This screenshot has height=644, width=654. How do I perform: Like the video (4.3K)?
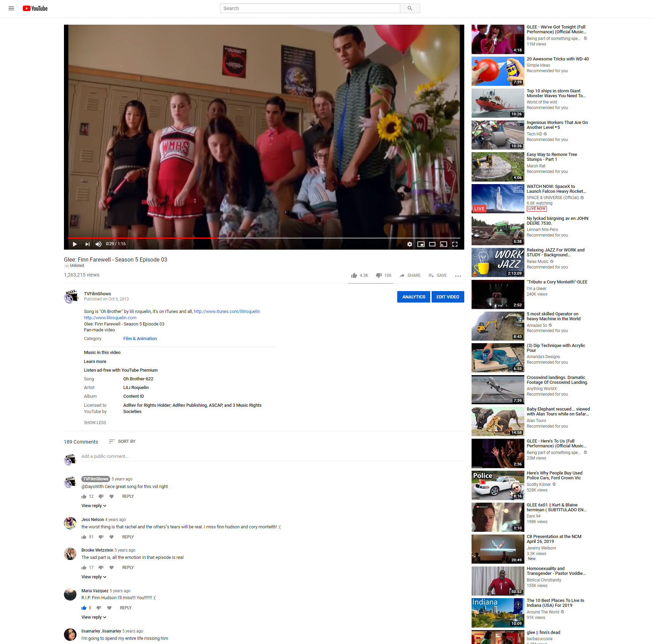click(x=359, y=275)
